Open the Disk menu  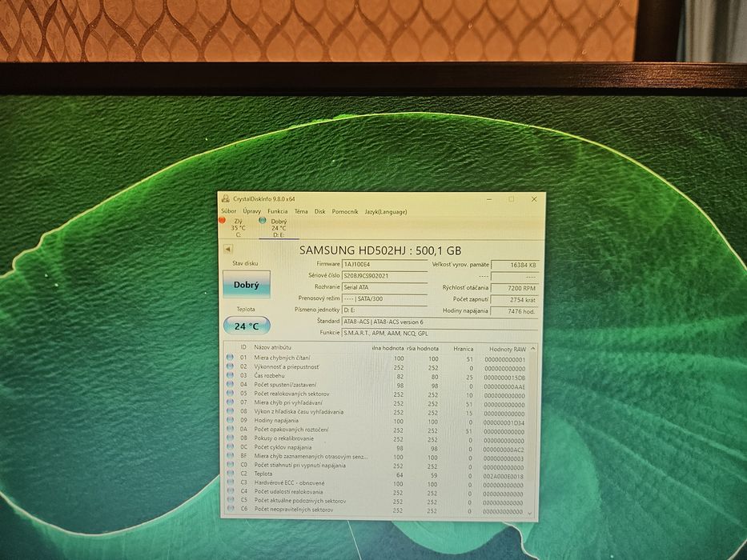pos(319,211)
